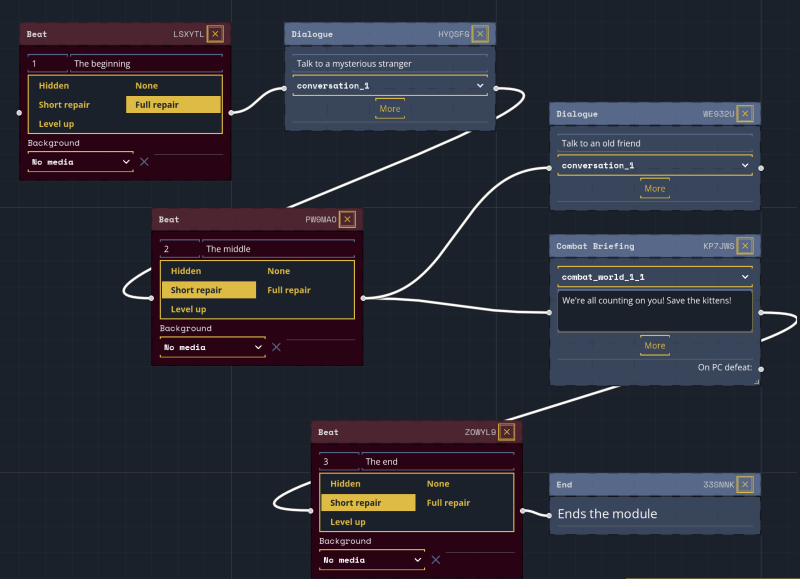Edit beat number 2 field

[180, 248]
